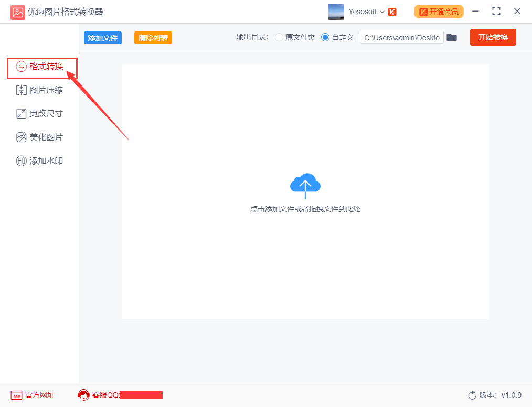Select the 添加水印 watermark icon
This screenshot has height=407, width=532.
tap(21, 161)
